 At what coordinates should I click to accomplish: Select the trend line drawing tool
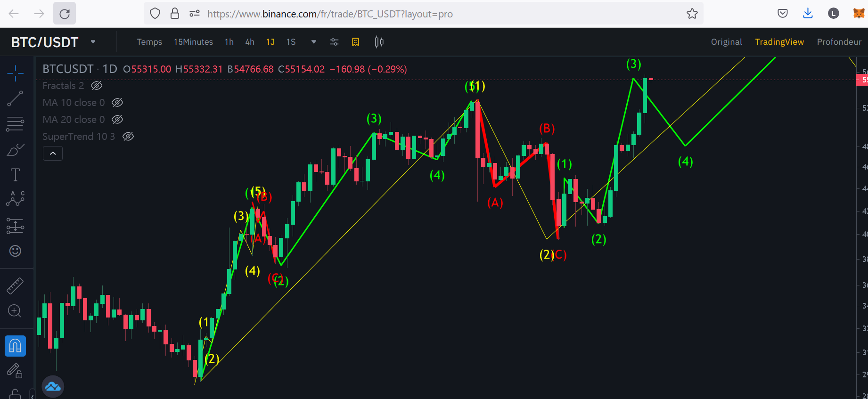15,98
